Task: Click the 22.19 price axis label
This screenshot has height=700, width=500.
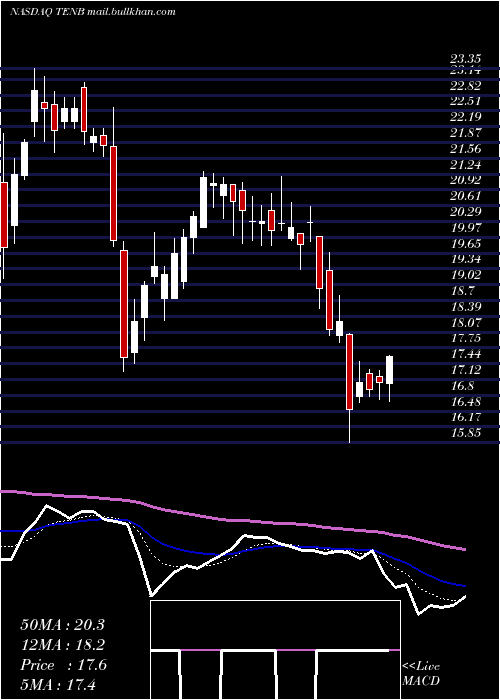Action: tap(465, 117)
